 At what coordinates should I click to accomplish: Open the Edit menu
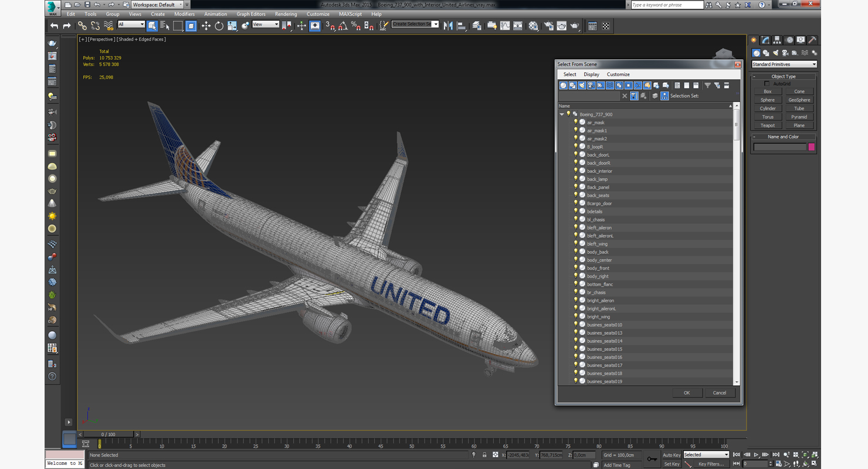(70, 14)
